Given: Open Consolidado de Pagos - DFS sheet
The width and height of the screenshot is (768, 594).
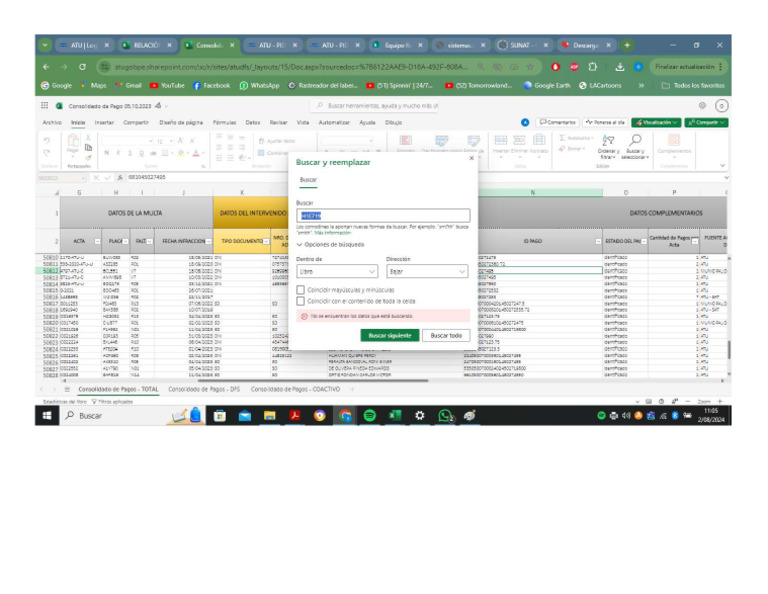Looking at the screenshot, I should [x=204, y=389].
